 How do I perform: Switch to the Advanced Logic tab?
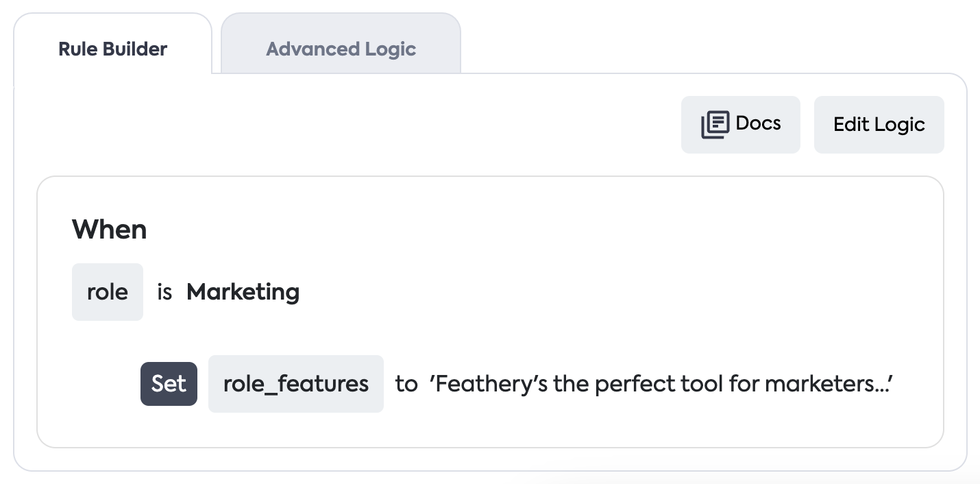click(341, 49)
